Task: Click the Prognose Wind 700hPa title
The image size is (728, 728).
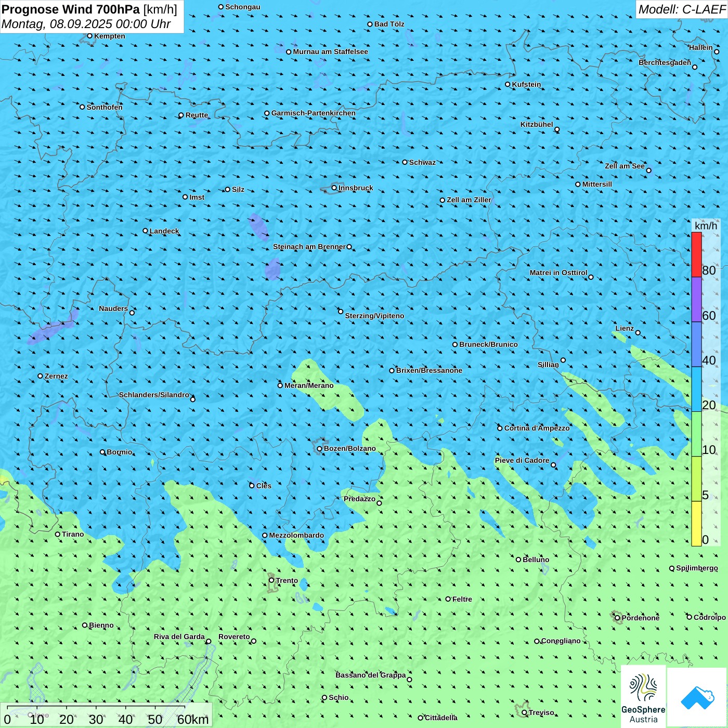Action: [71, 9]
